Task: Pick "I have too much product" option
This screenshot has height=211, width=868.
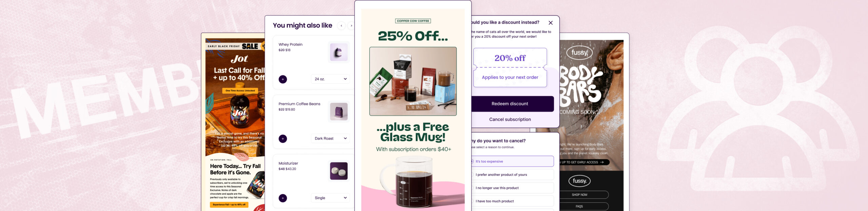Action: click(x=512, y=201)
